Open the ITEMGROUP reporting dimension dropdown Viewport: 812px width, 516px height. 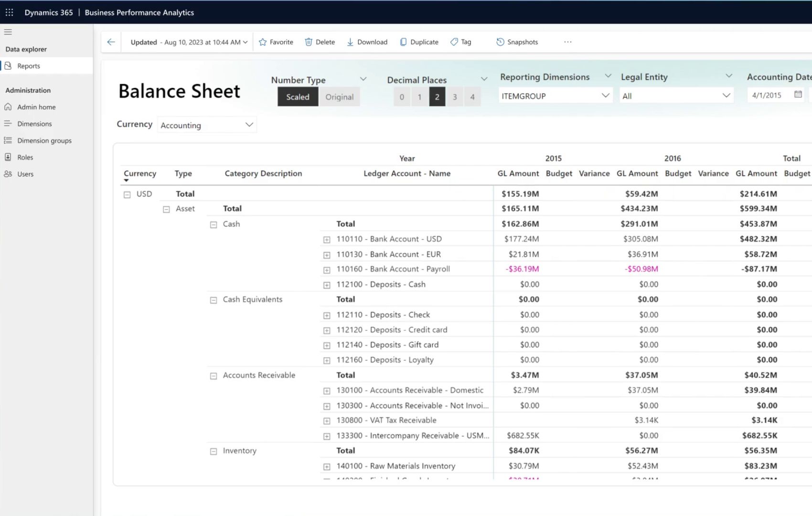(556, 96)
